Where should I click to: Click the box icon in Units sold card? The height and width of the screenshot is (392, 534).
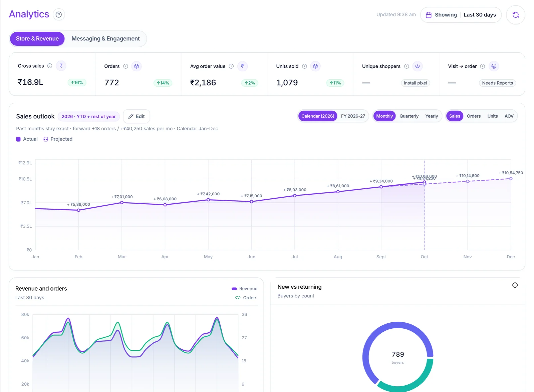pyautogui.click(x=315, y=66)
